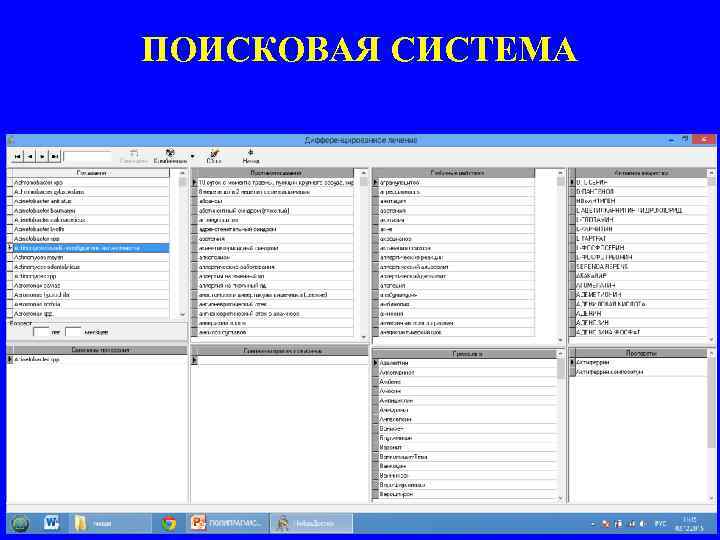
Task: Open the folder window on the taskbar
Action: pos(110,523)
